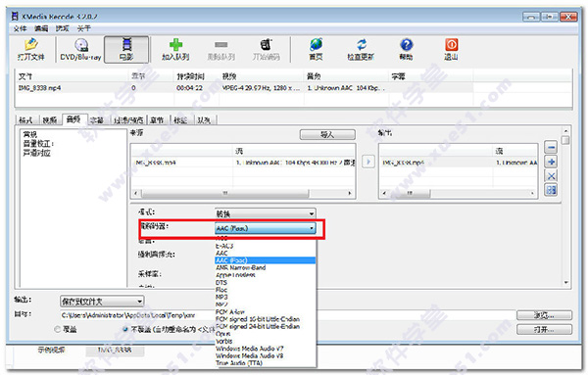Choose plain AAC from the codec list
This screenshot has height=375, width=588.
point(266,254)
